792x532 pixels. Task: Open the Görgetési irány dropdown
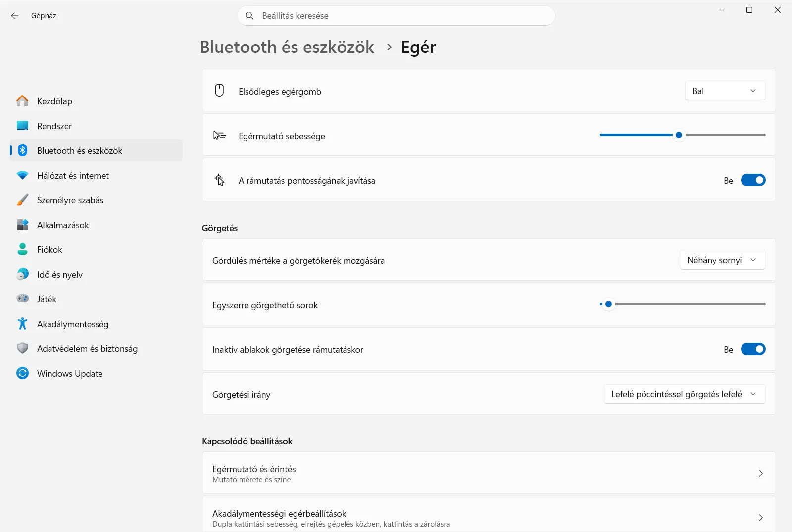click(x=685, y=394)
